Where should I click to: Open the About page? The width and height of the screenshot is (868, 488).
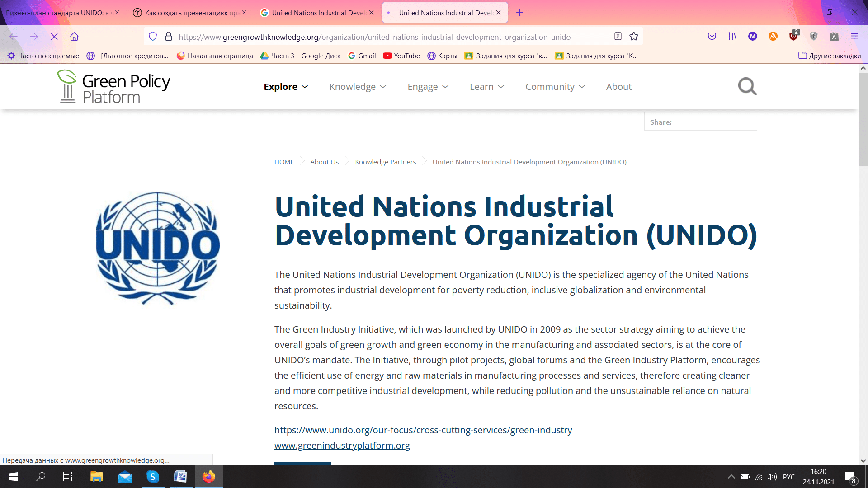coord(618,87)
